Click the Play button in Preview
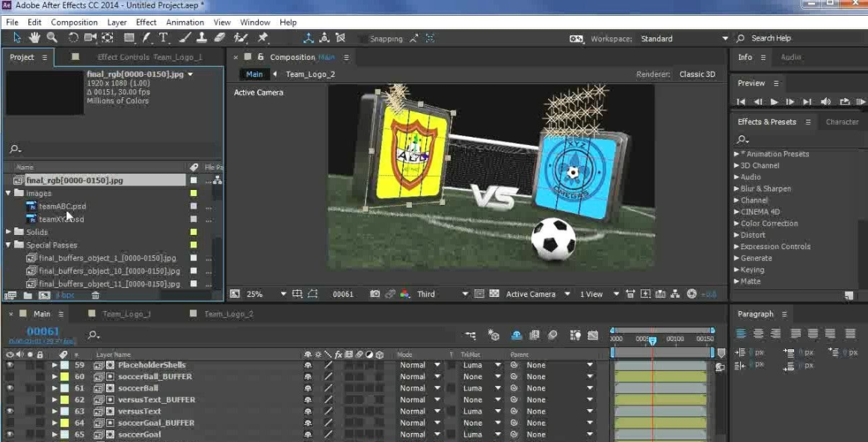Viewport: 868px width, 442px height. (774, 102)
